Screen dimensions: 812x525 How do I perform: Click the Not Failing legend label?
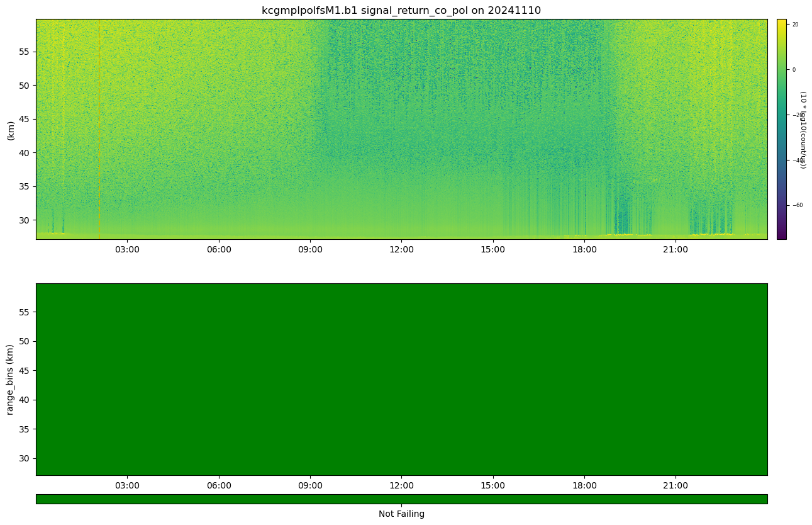(x=401, y=514)
